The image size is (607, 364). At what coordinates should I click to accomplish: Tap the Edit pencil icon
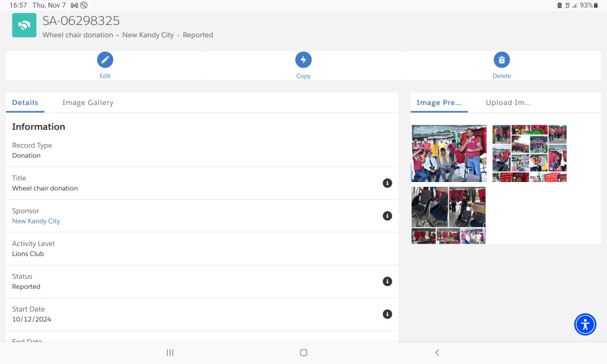click(x=105, y=60)
